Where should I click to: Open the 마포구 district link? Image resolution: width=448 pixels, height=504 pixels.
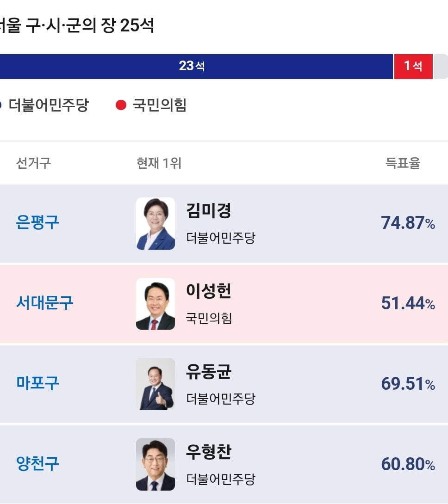click(x=37, y=383)
